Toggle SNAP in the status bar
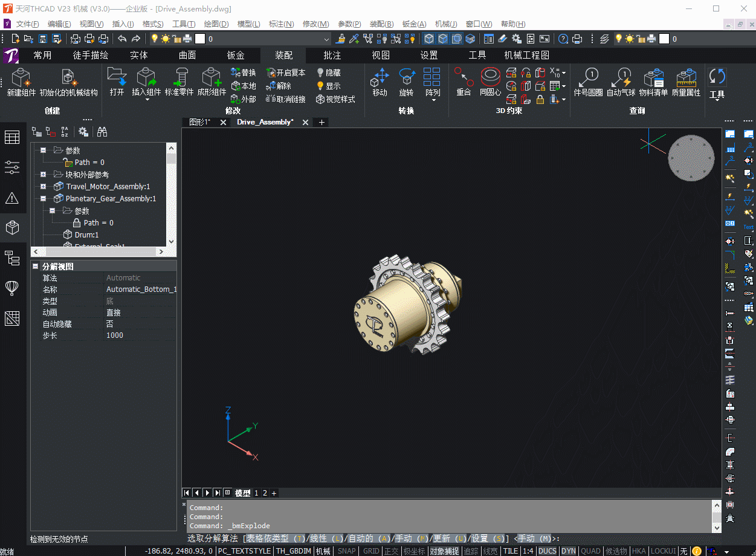The width and height of the screenshot is (756, 556). click(x=347, y=551)
